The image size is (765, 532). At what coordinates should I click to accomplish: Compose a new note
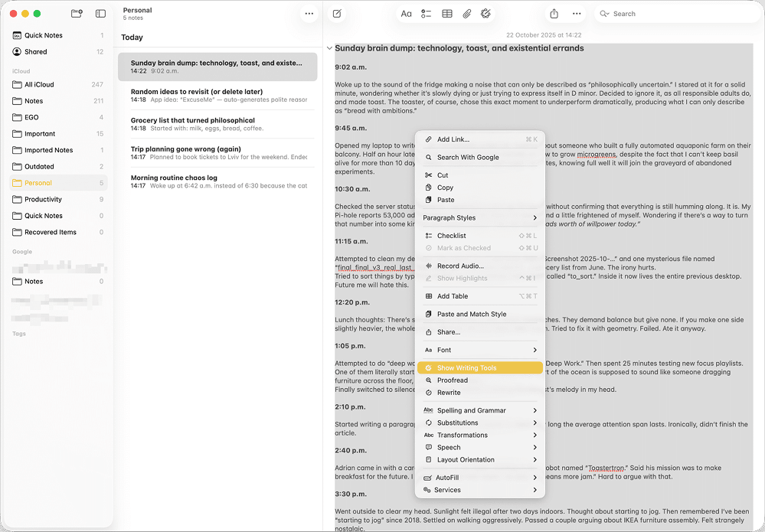(x=336, y=13)
